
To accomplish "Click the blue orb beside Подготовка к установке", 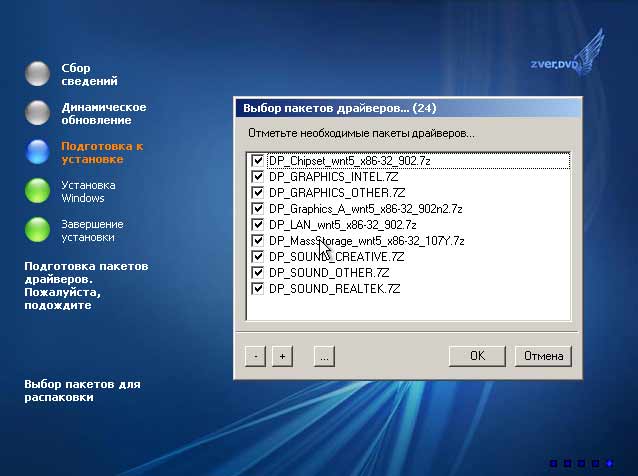I will (x=37, y=151).
